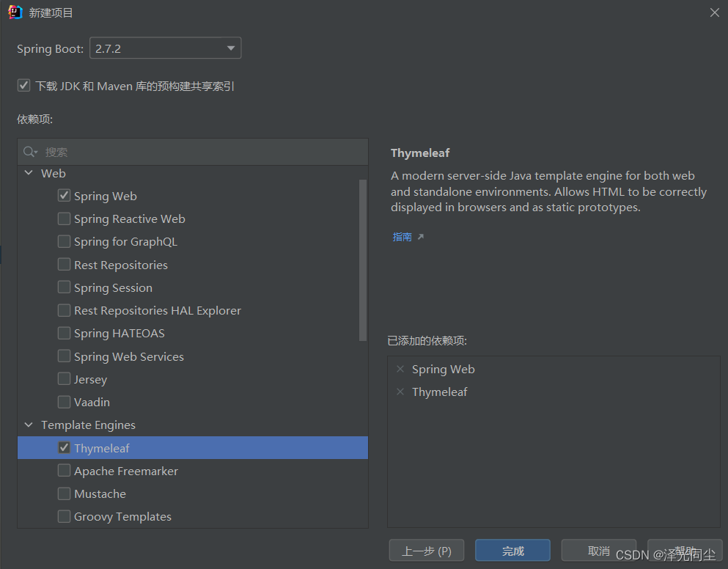
Task: Check the Spring Reactive Web checkbox
Action: 64,219
